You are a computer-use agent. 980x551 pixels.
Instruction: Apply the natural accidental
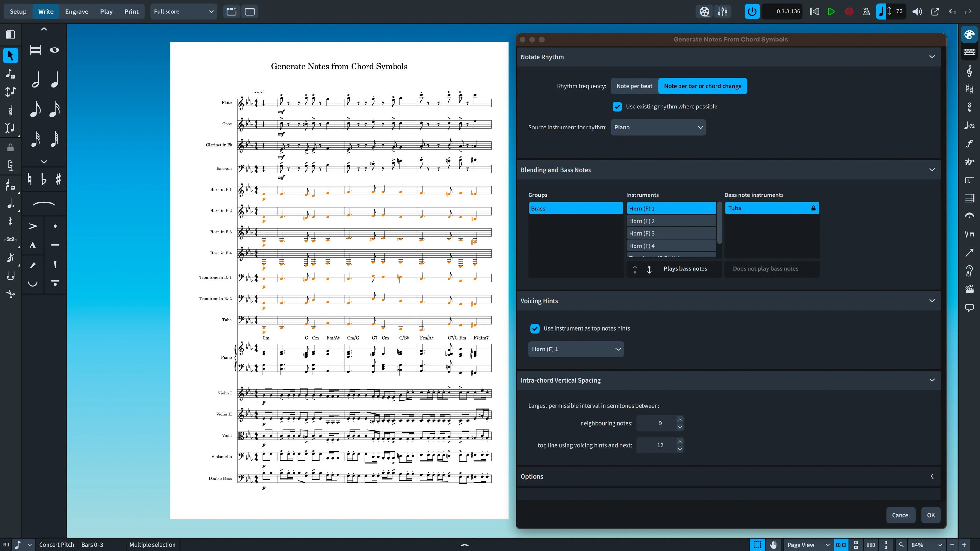pyautogui.click(x=30, y=179)
